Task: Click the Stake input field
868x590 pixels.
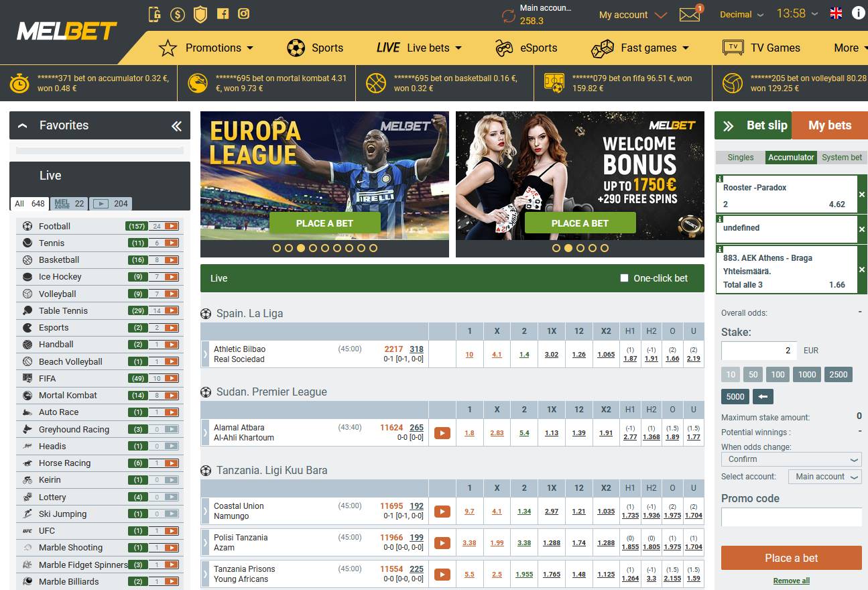Action: tap(759, 351)
